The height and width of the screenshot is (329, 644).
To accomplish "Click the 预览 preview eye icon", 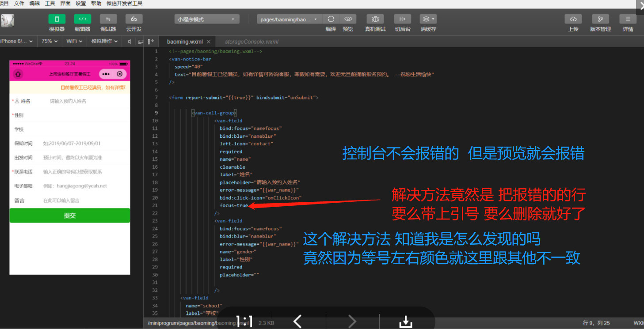I will point(348,19).
